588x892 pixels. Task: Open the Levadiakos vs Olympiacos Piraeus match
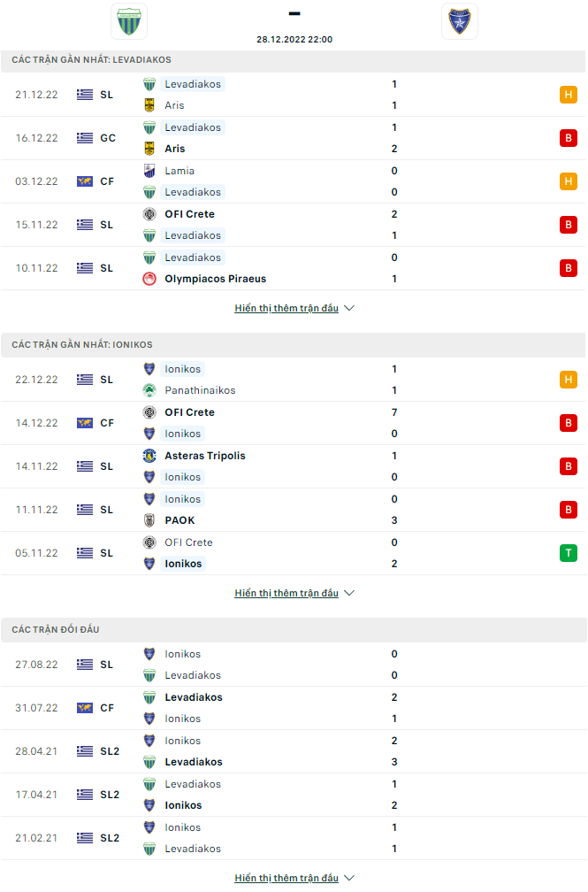point(294,268)
